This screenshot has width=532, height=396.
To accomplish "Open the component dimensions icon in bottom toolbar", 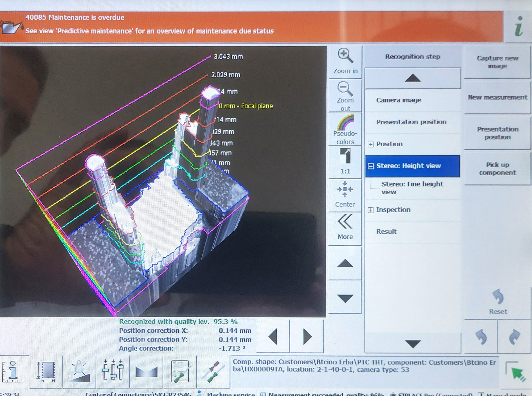I will [x=46, y=372].
